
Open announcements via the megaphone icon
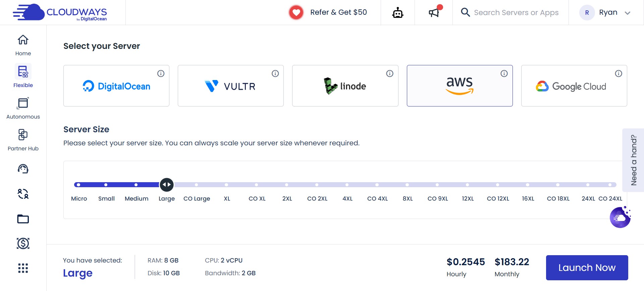coord(433,12)
